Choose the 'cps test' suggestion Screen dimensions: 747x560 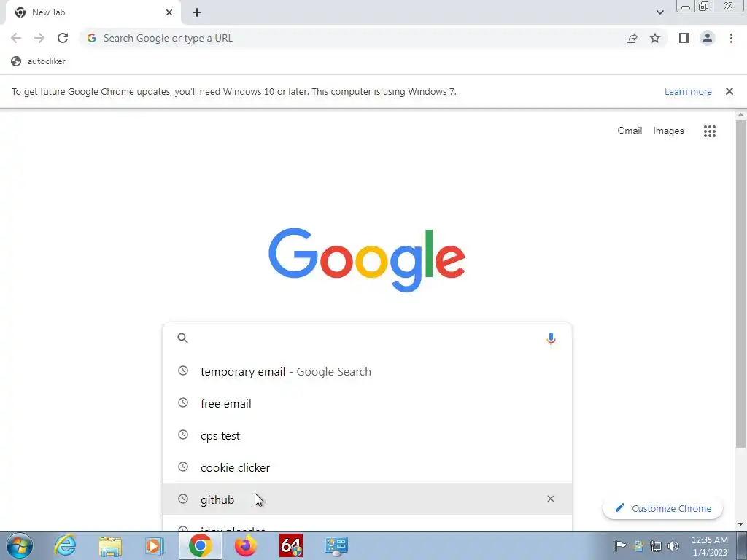pos(367,436)
